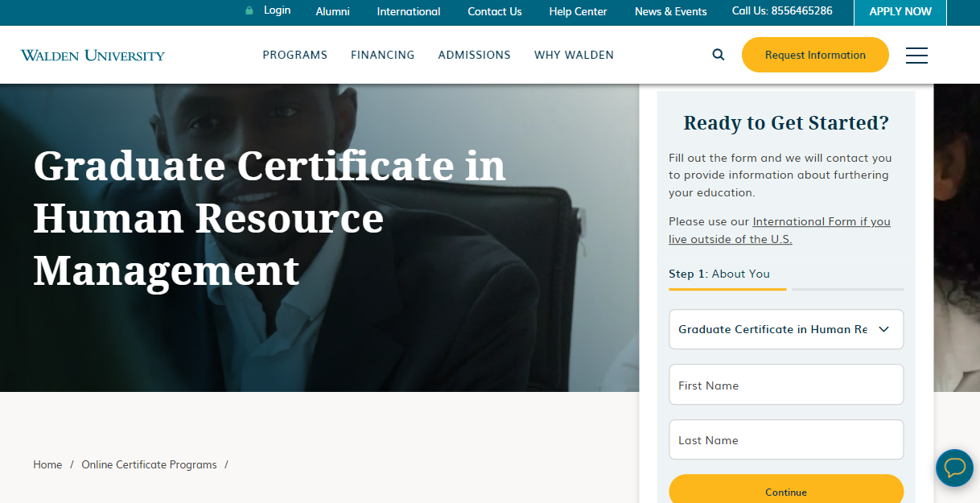Click the search magnifier icon
The height and width of the screenshot is (503, 980).
point(719,55)
